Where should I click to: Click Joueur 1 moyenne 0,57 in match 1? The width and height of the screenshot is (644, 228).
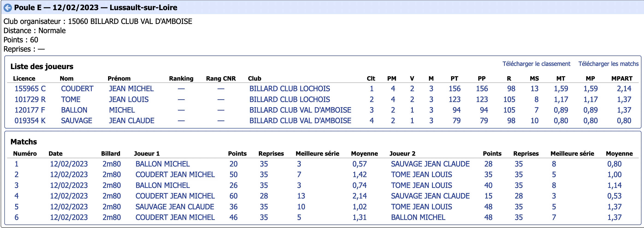point(360,164)
